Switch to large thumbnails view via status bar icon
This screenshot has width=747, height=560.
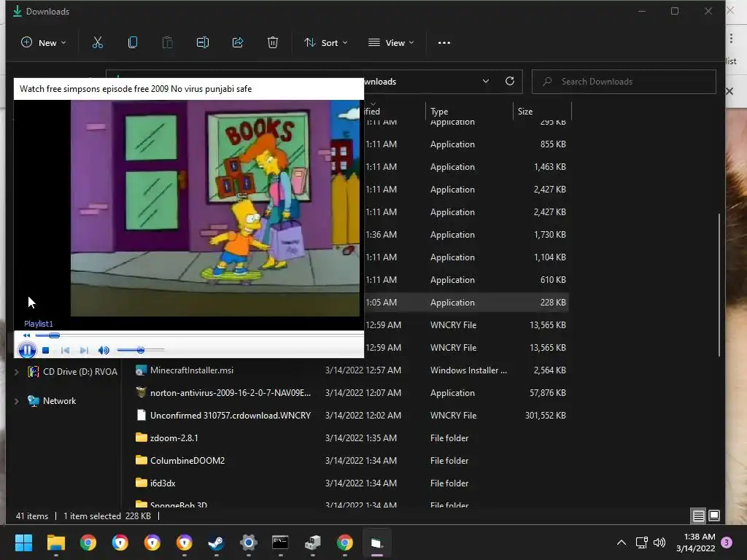[x=714, y=516]
